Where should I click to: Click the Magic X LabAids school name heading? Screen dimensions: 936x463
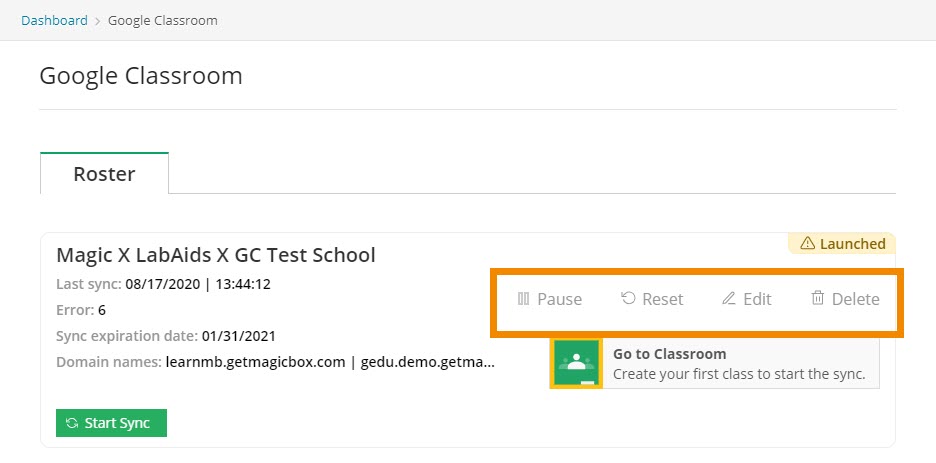click(x=215, y=255)
